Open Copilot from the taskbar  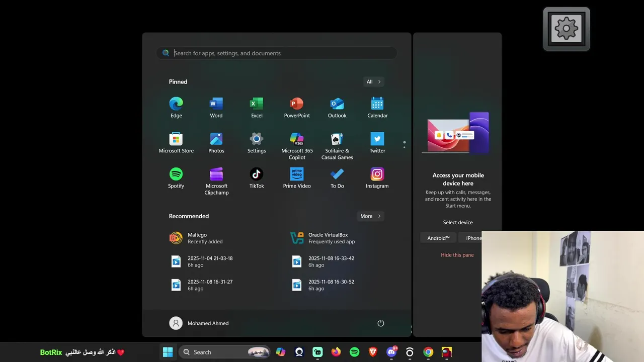(280, 352)
